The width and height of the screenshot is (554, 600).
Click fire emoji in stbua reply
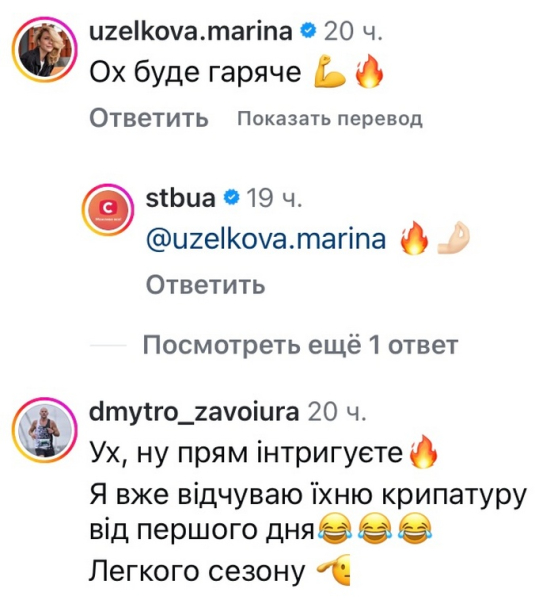[x=414, y=238]
